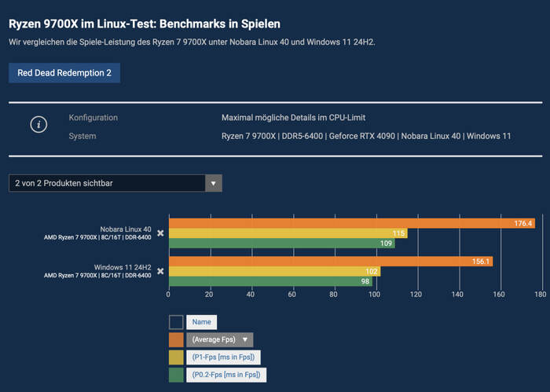Toggle the yellow P1-Fps legend box
Image resolution: width=550 pixels, height=392 pixels.
[176, 357]
